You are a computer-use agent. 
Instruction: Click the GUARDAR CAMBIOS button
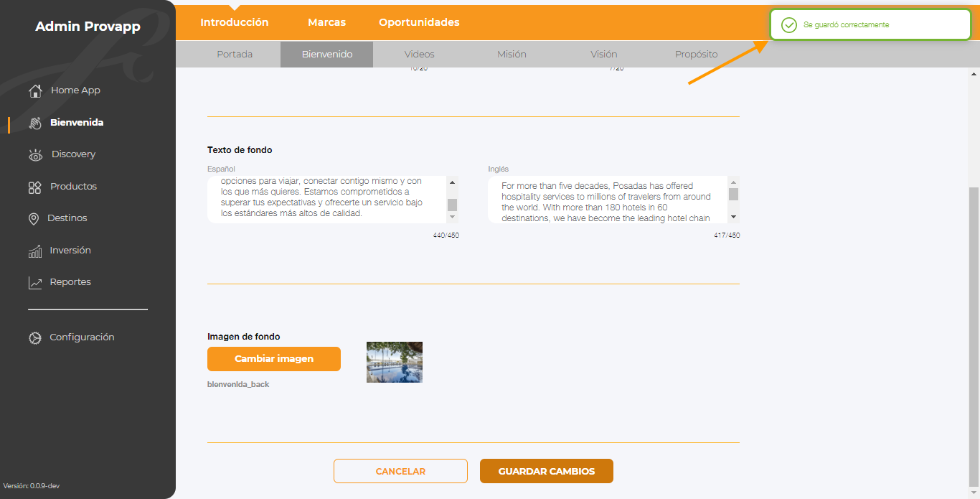click(x=547, y=471)
